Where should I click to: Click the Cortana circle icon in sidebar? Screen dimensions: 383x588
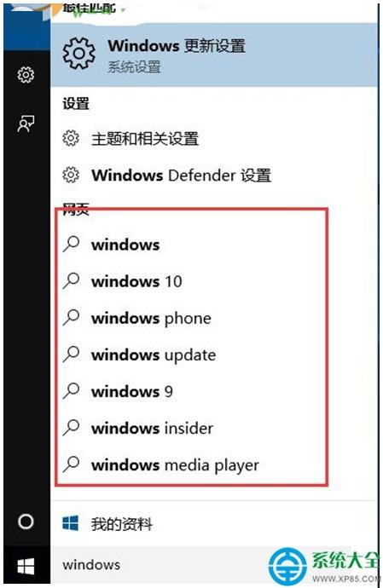26,522
